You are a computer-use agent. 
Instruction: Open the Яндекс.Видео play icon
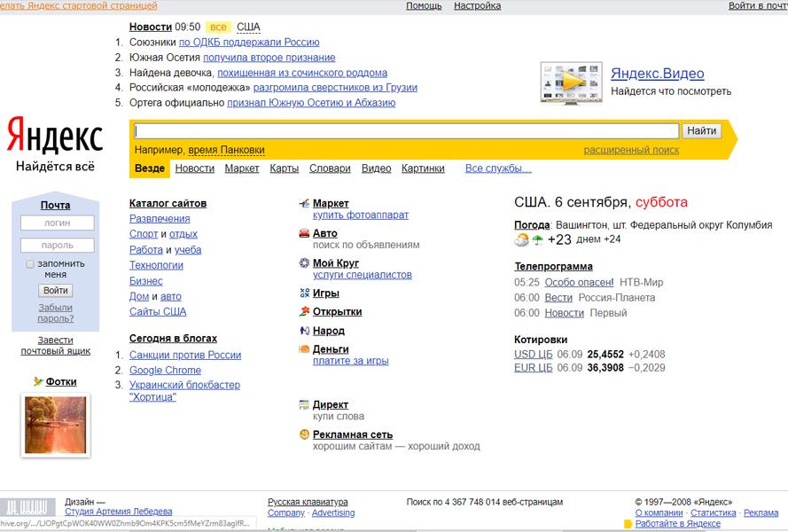571,82
